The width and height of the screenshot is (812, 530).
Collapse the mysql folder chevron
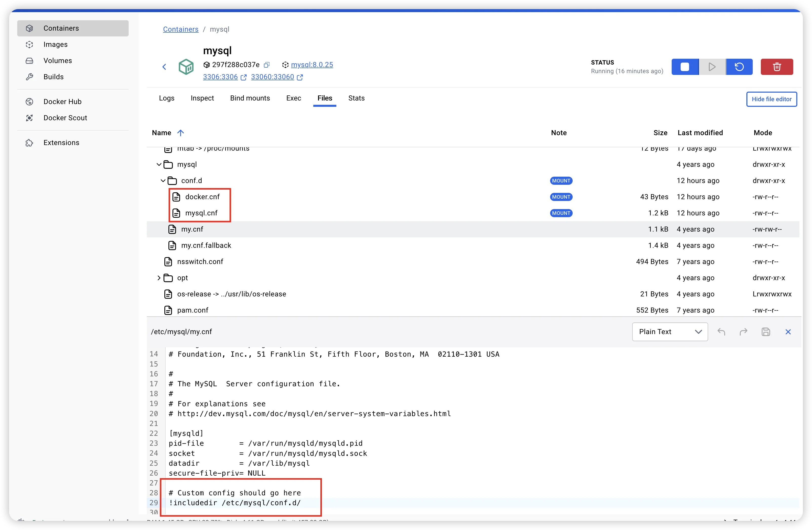[x=159, y=165]
